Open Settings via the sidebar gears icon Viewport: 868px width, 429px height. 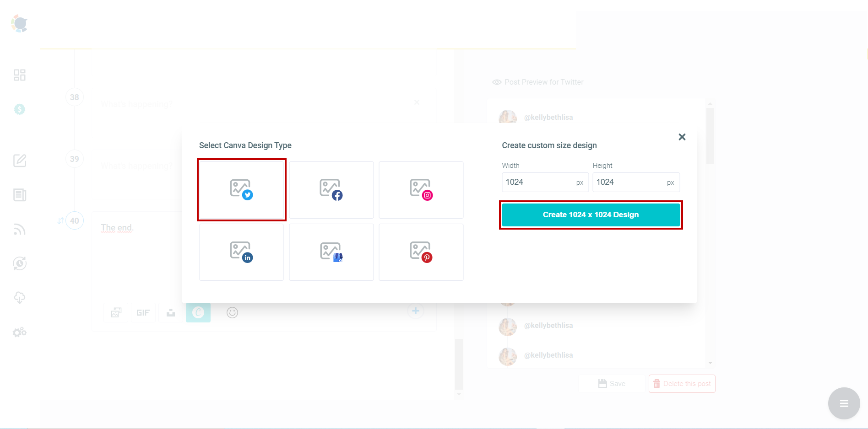pos(19,332)
